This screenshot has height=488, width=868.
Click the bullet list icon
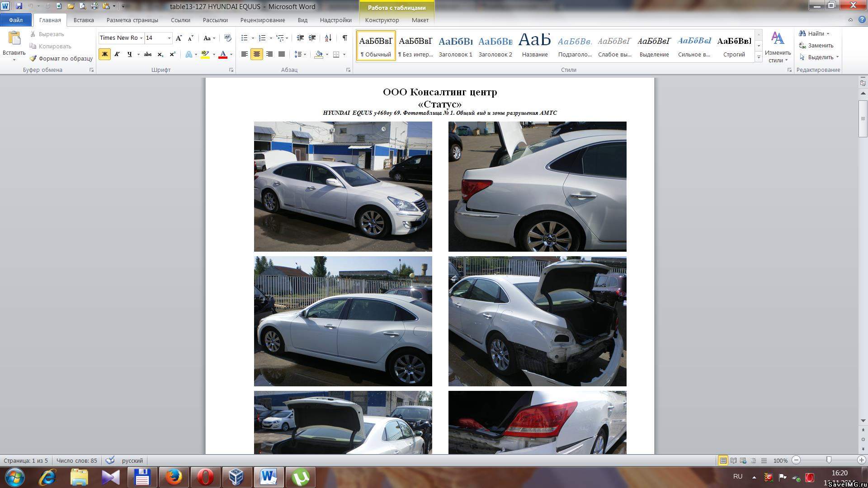[244, 38]
